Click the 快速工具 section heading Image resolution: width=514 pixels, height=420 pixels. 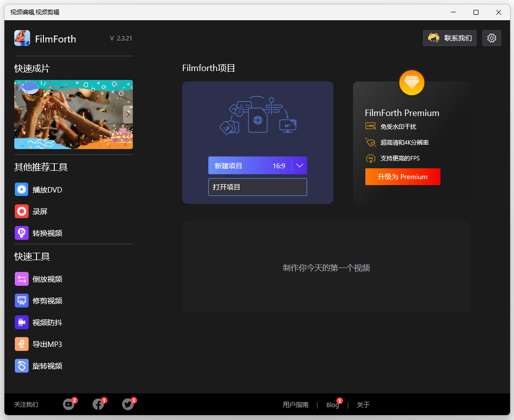click(32, 256)
